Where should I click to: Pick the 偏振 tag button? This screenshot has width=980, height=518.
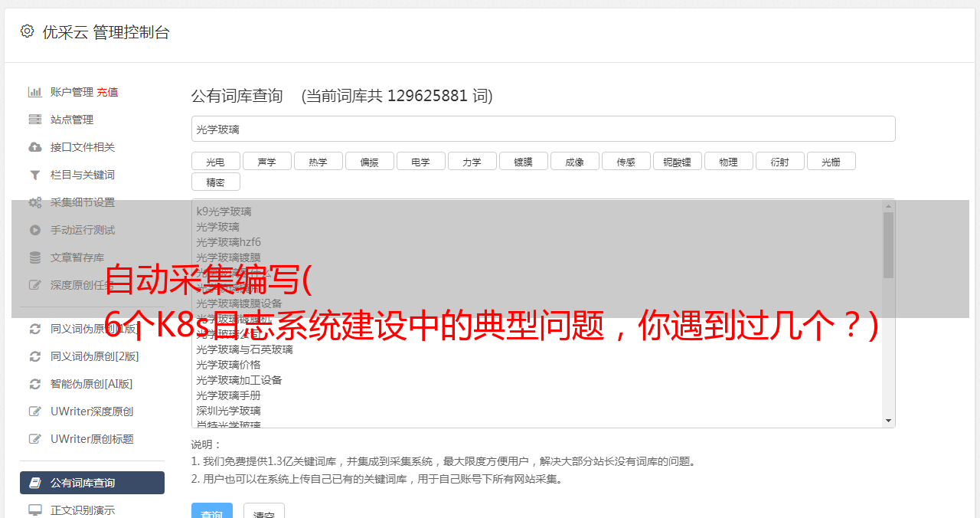(369, 162)
